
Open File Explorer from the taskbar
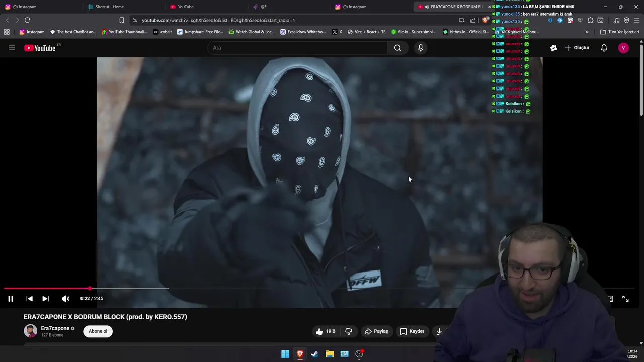(330, 354)
